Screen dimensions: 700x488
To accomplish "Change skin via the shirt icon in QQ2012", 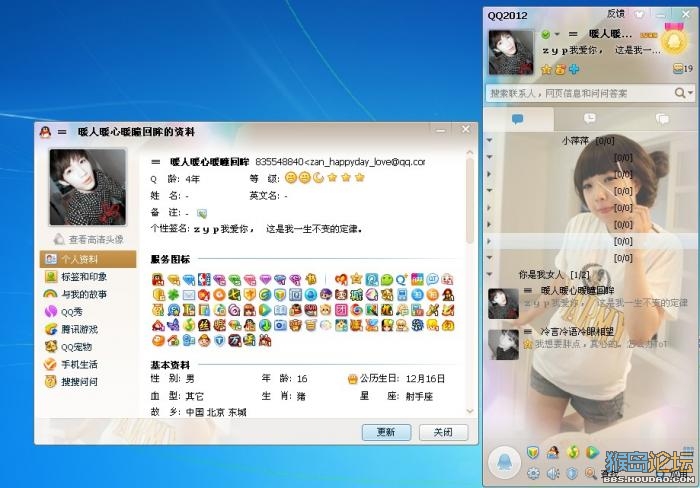I will pyautogui.click(x=640, y=14).
